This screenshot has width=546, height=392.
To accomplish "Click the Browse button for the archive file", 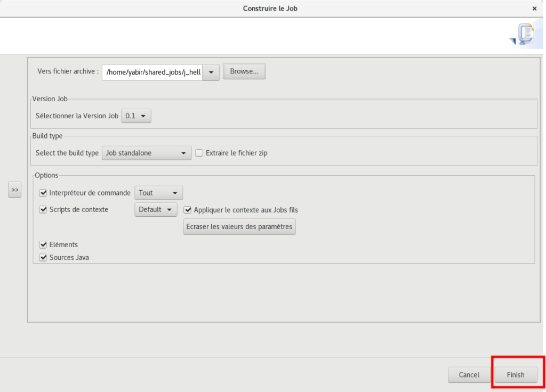I will [x=244, y=71].
